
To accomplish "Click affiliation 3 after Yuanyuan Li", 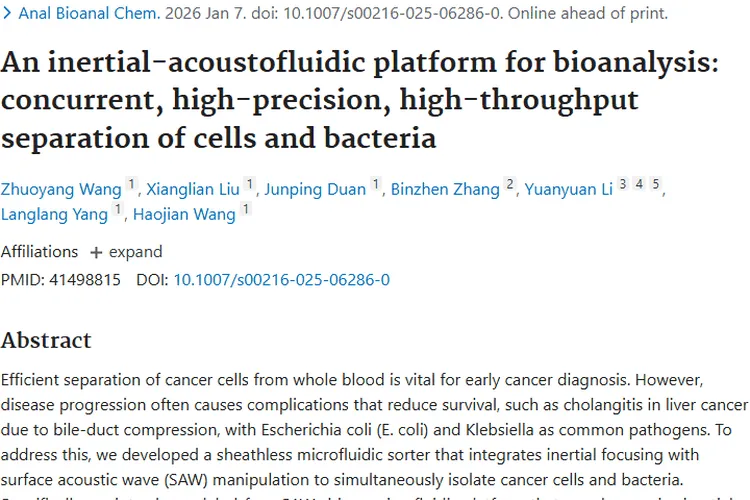I will pos(623,185).
